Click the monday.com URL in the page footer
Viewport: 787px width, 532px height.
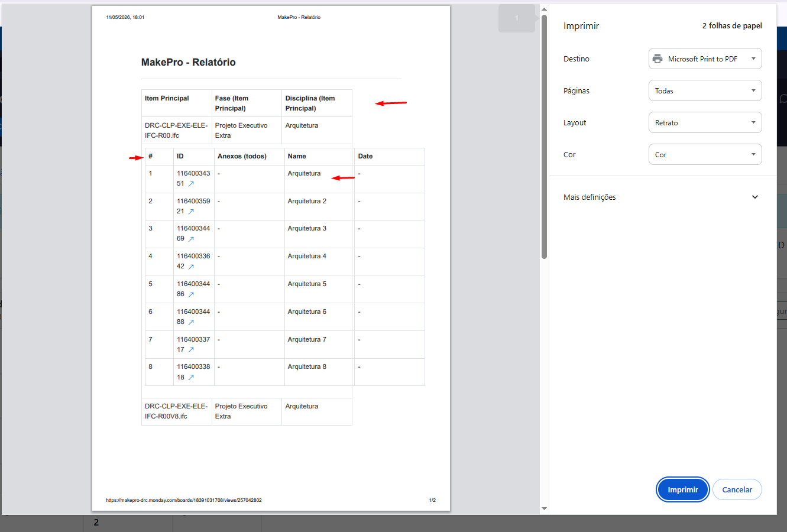tap(184, 501)
